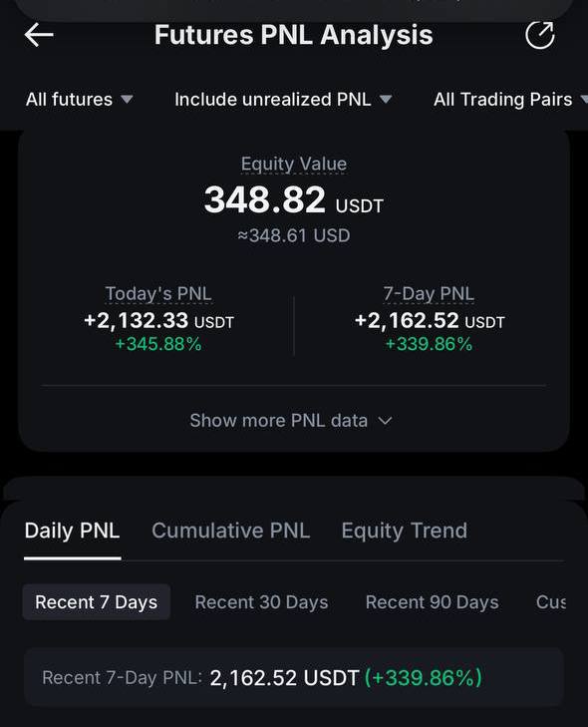This screenshot has height=727, width=588.
Task: Select the Daily PNL tab
Action: coord(73,531)
